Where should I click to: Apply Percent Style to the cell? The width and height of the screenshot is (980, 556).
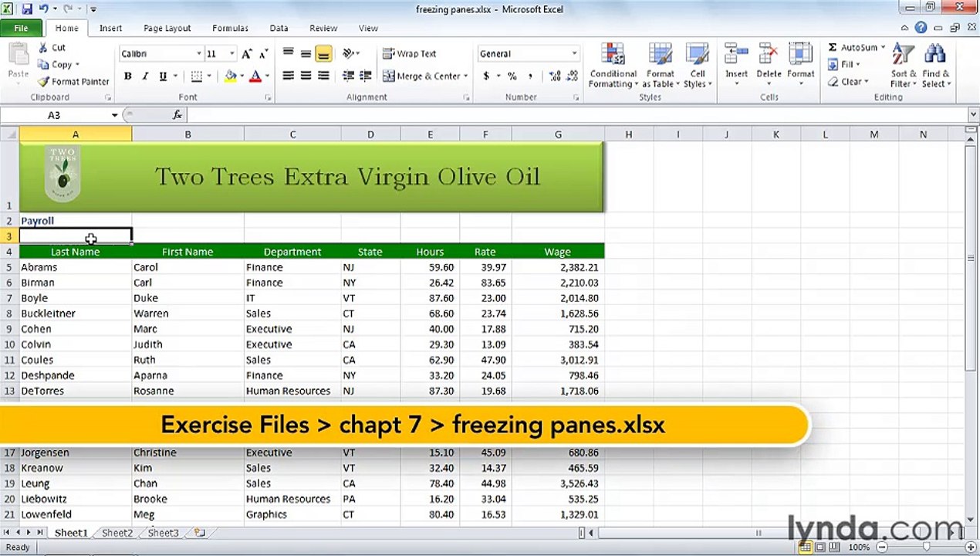tap(511, 76)
